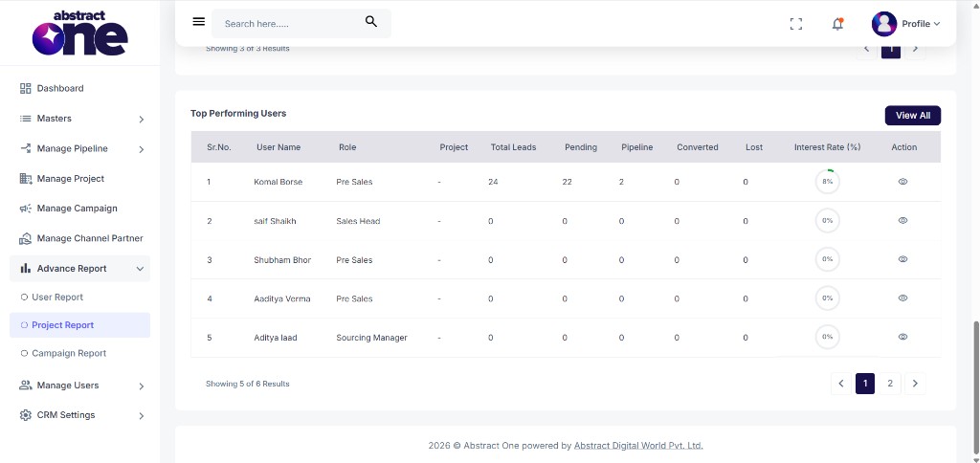Click the search magnifier icon
The width and height of the screenshot is (980, 463).
coord(371,22)
